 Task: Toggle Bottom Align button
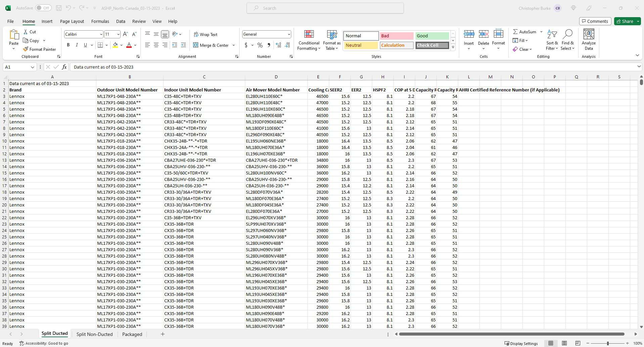165,34
